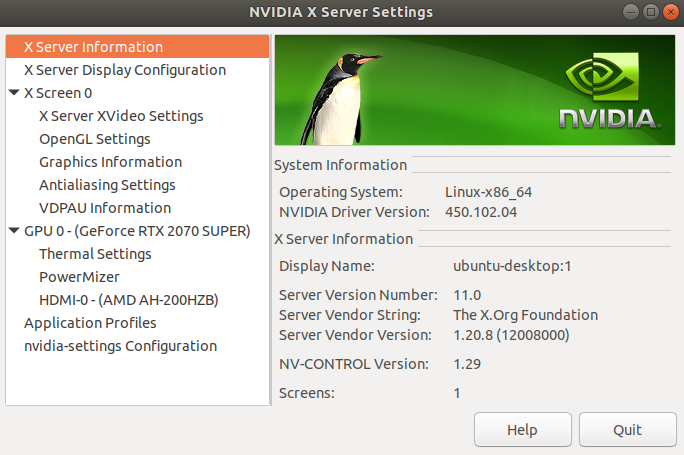Viewport: 684px width, 455px height.
Task: Open nvidia-settings Configuration page
Action: (120, 346)
